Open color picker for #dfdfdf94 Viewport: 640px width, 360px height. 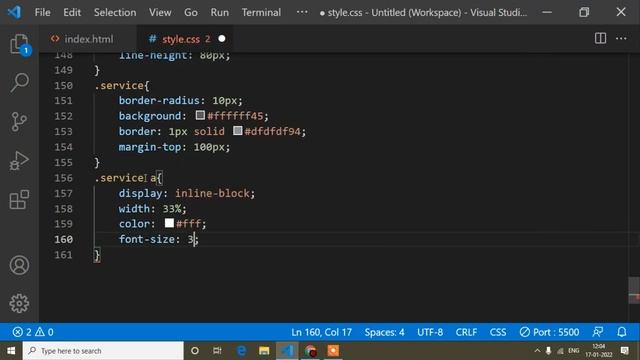tap(238, 131)
